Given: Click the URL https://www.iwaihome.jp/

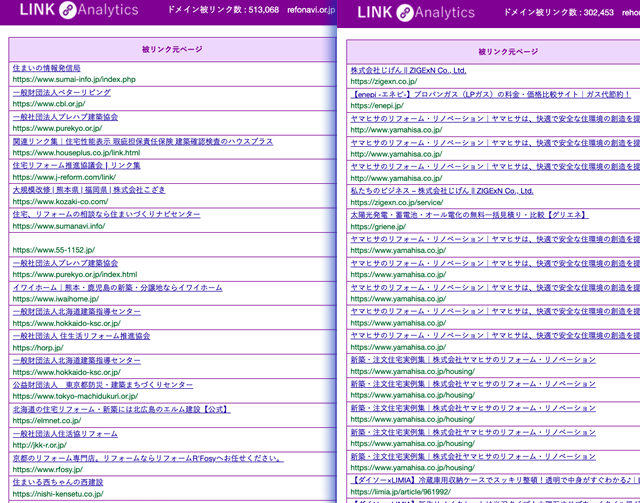Looking at the screenshot, I should (56, 299).
